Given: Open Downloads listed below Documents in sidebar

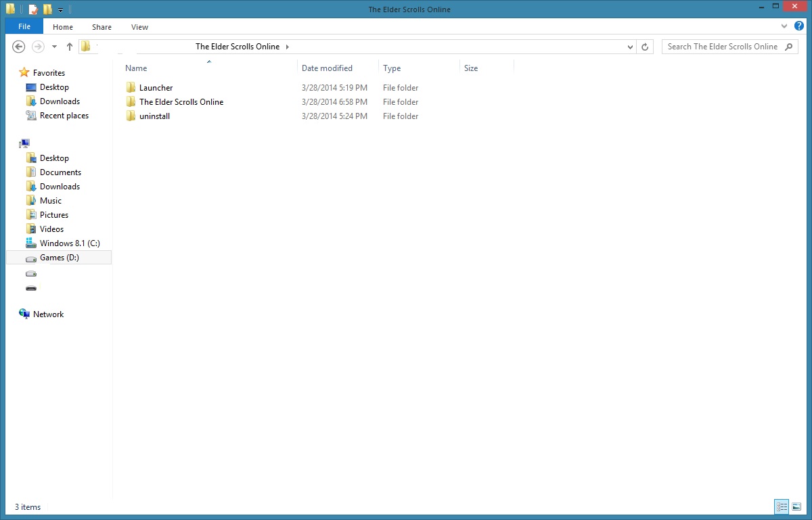Looking at the screenshot, I should click(60, 187).
